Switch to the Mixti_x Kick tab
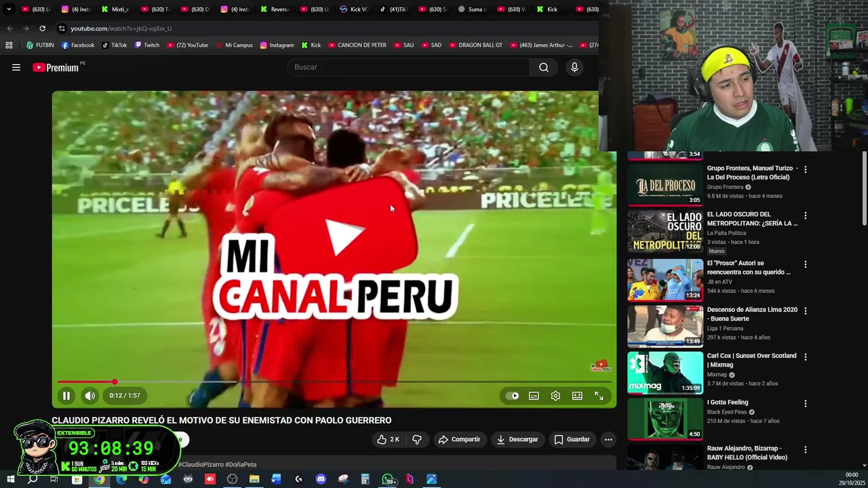 tap(115, 9)
